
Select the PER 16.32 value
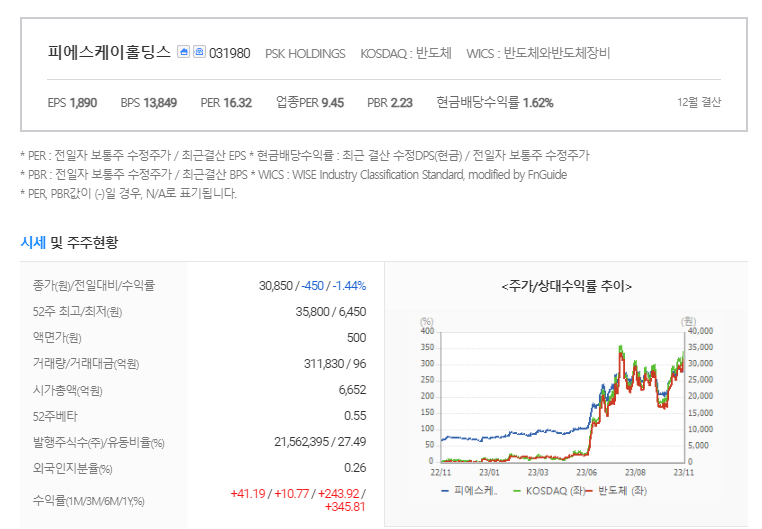point(226,102)
